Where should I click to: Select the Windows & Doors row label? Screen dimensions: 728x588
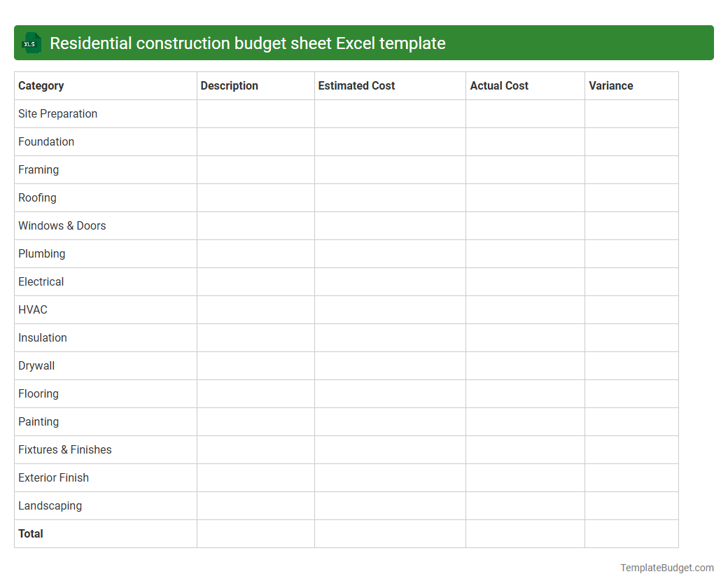tap(62, 225)
